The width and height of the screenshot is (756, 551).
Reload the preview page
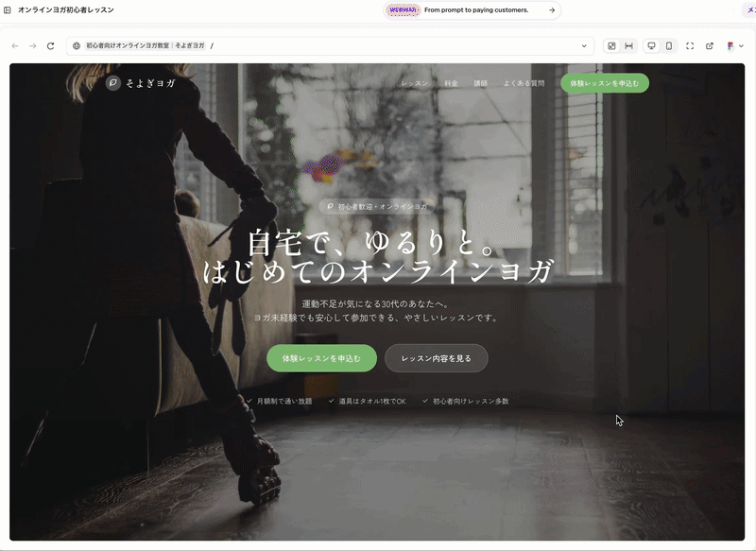pyautogui.click(x=51, y=45)
